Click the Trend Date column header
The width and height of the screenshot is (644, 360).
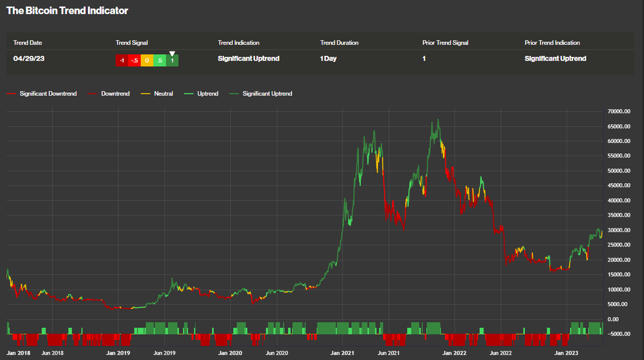[27, 42]
